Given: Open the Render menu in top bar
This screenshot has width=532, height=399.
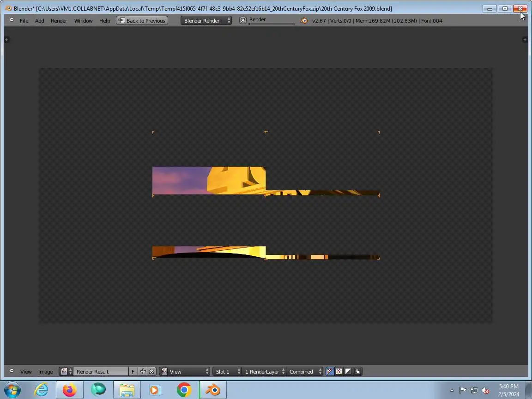Looking at the screenshot, I should tap(59, 21).
